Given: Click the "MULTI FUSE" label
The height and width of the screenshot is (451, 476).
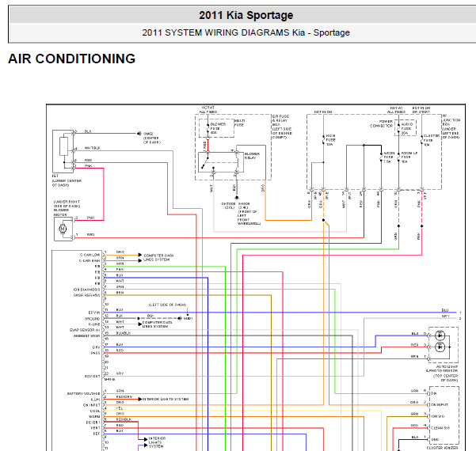Looking at the screenshot, I should point(239,123).
